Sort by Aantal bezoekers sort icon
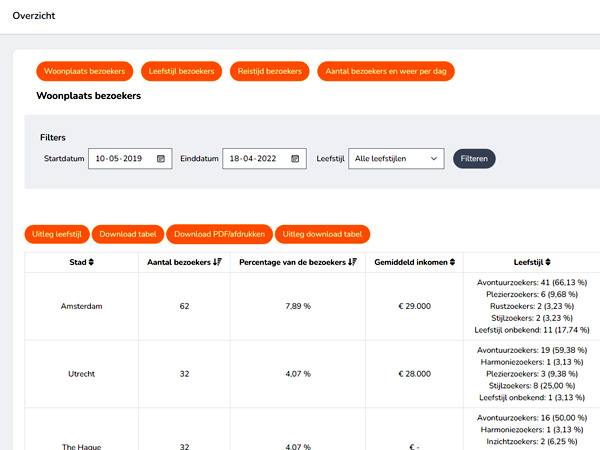This screenshot has height=450, width=600. [x=217, y=262]
